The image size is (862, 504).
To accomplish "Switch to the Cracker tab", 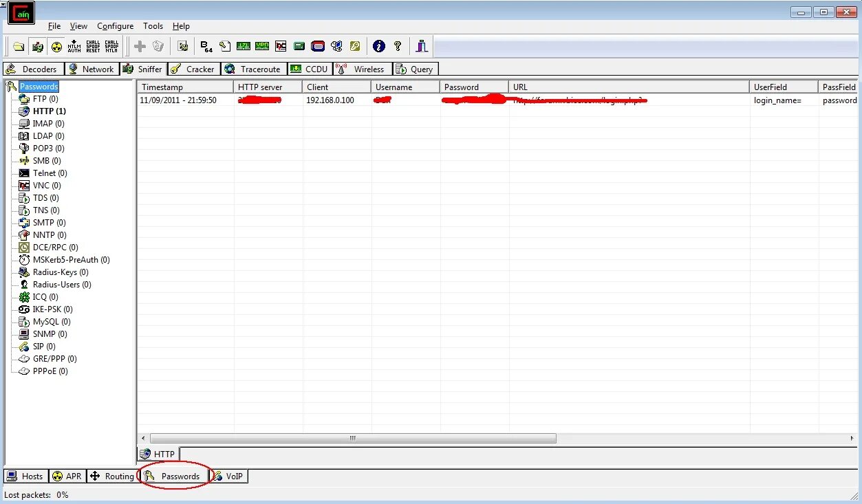I will tap(194, 69).
